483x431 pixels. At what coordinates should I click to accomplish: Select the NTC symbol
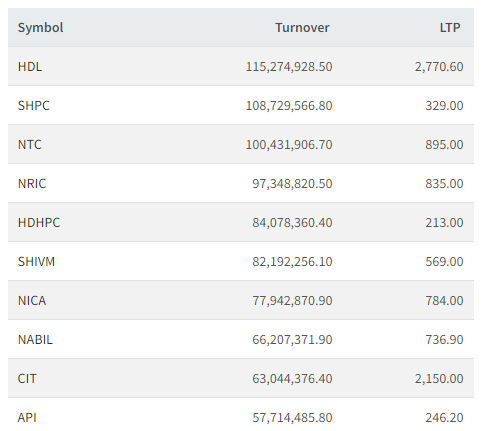[x=30, y=145]
